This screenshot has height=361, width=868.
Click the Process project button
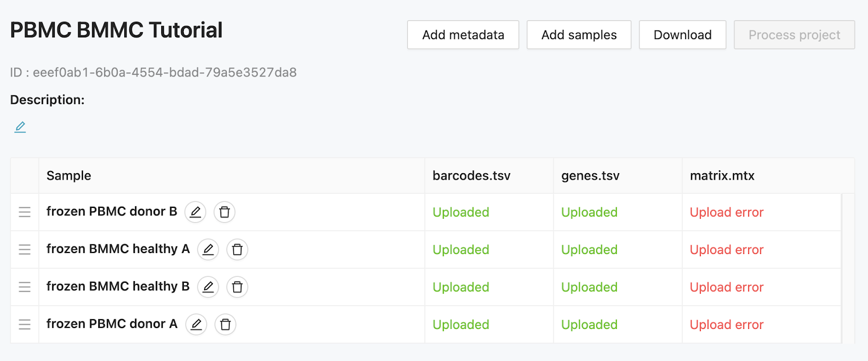(x=794, y=35)
